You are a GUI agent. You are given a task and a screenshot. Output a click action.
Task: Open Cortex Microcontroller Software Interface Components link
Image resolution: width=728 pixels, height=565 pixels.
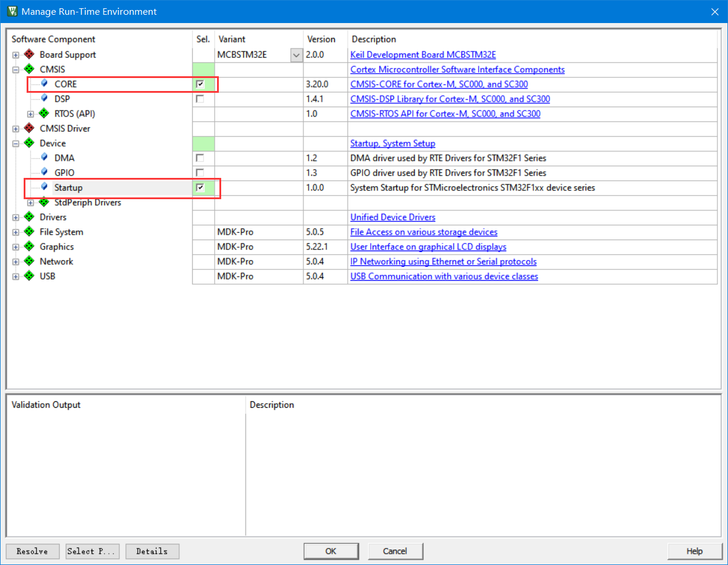click(x=458, y=69)
